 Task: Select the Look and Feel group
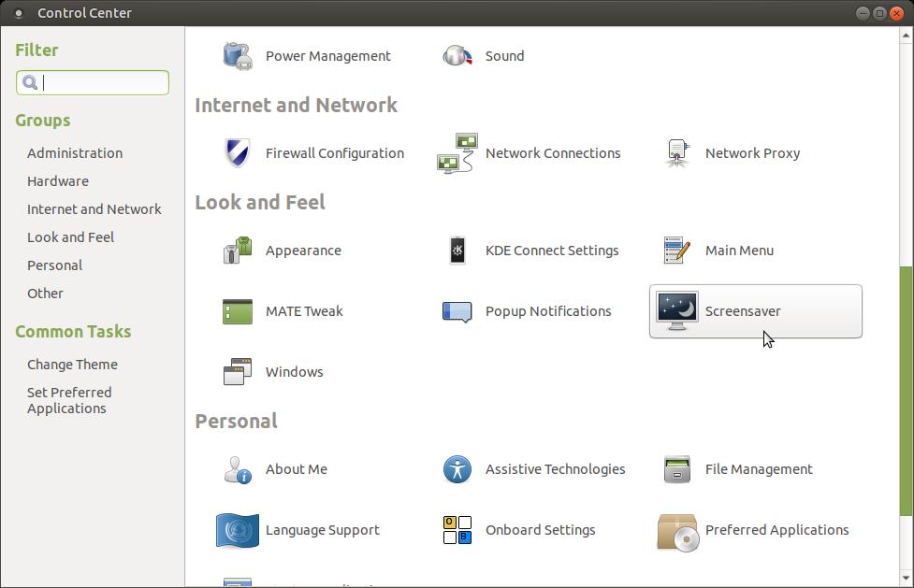70,237
